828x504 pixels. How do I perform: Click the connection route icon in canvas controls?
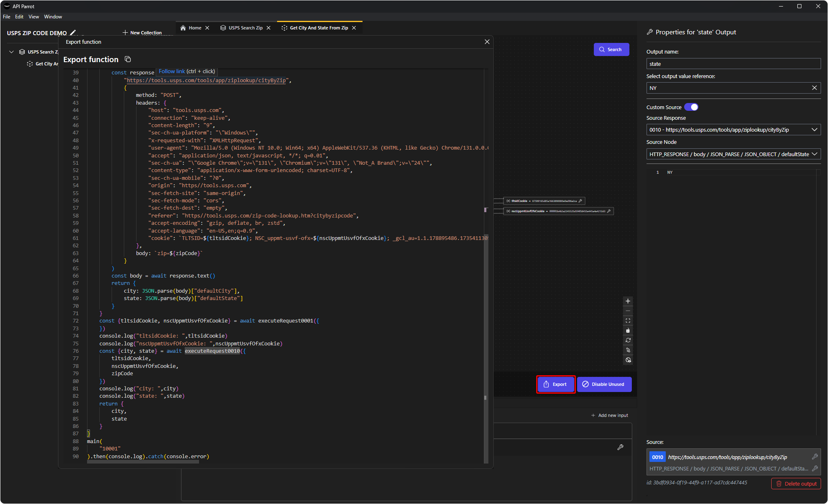[628, 350]
